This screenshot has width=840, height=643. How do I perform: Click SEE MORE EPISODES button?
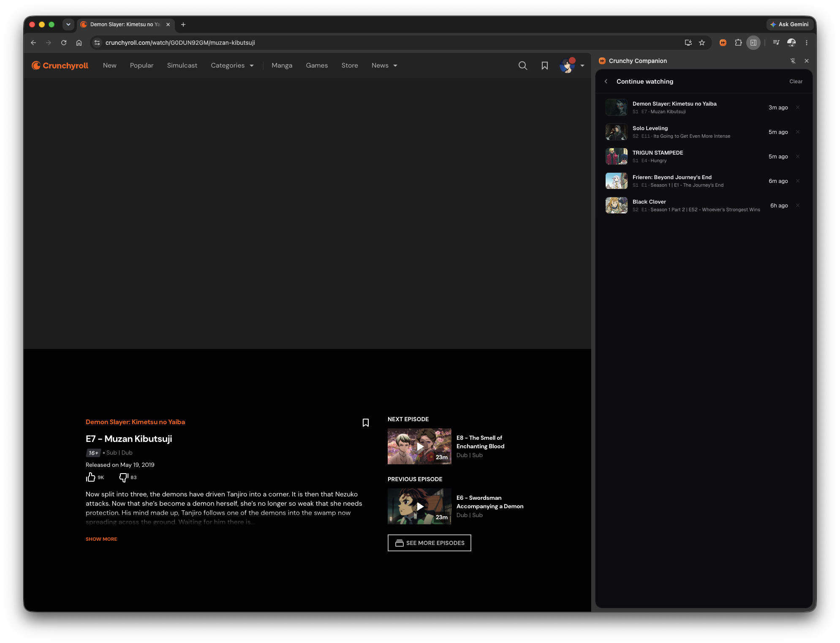tap(430, 543)
